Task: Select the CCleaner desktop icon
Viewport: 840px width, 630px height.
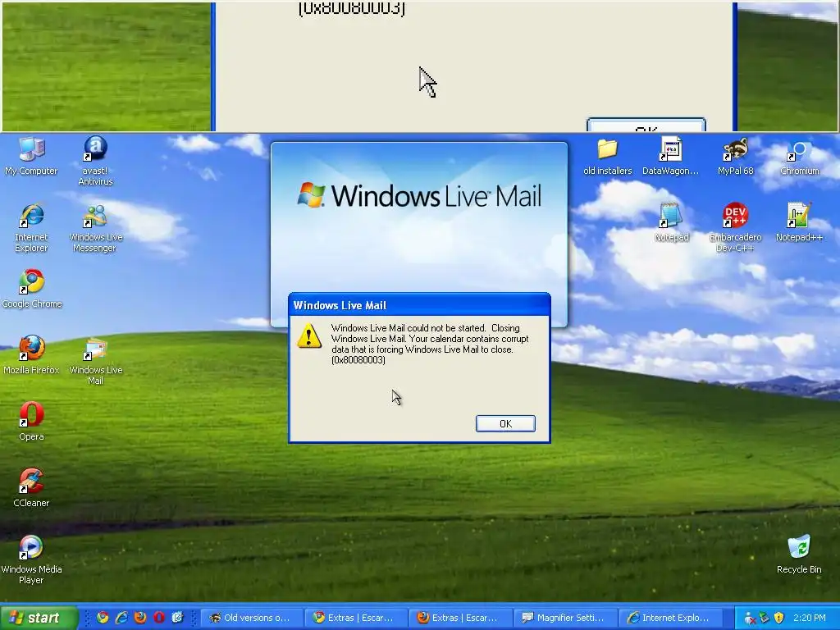Action: pyautogui.click(x=31, y=487)
